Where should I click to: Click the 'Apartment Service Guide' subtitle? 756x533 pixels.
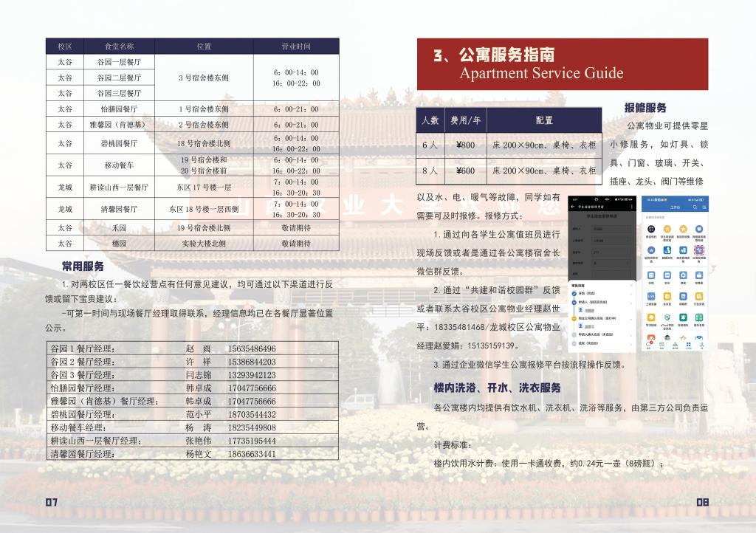pyautogui.click(x=541, y=73)
